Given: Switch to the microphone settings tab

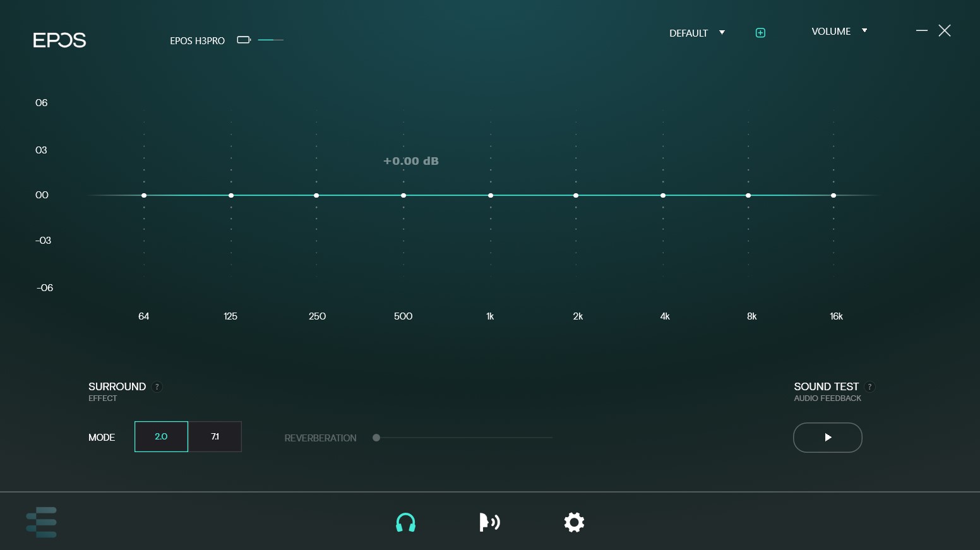Looking at the screenshot, I should click(x=489, y=522).
